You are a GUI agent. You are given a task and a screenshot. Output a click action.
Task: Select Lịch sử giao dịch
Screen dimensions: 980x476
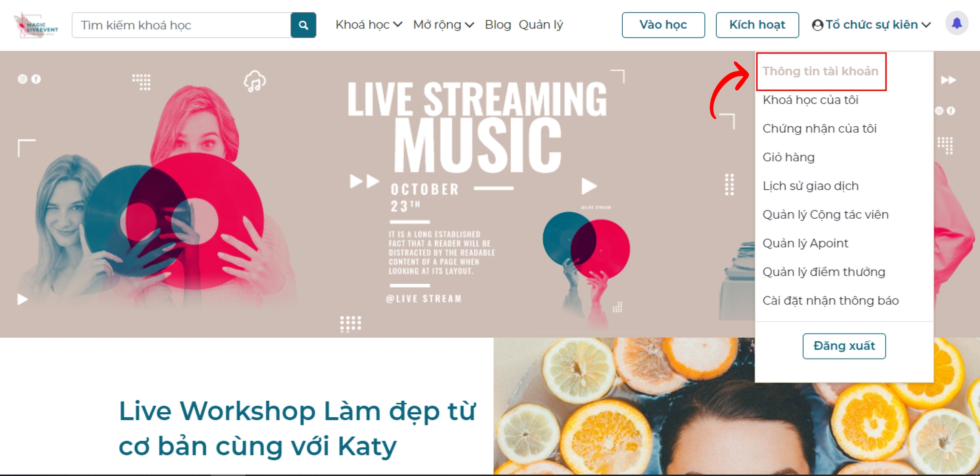[x=811, y=186]
